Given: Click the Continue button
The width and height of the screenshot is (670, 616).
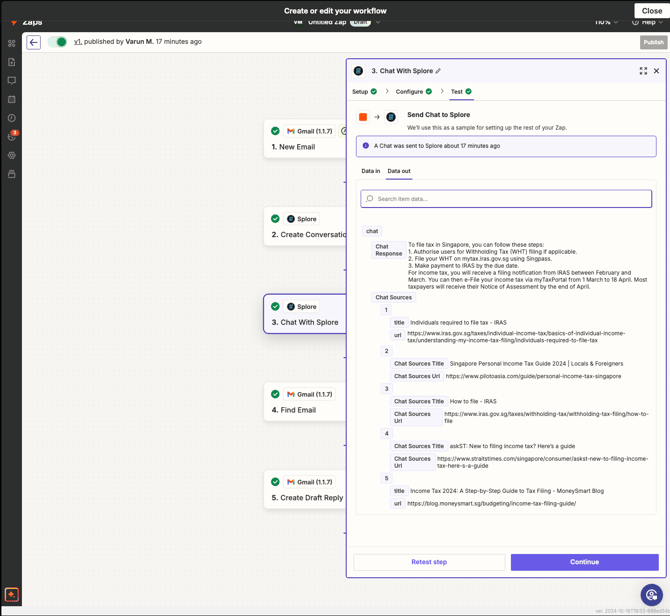Looking at the screenshot, I should click(x=584, y=562).
